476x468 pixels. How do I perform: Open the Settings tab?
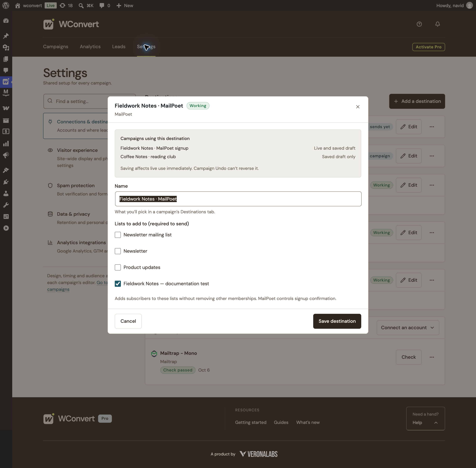pos(146,46)
